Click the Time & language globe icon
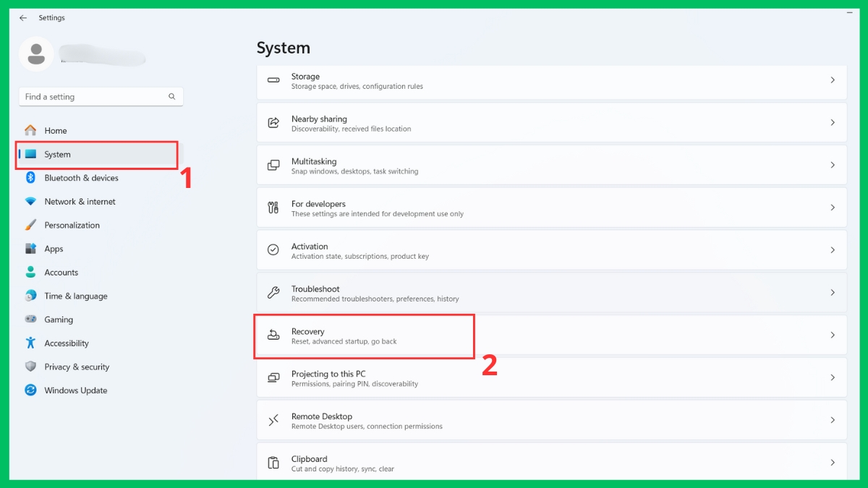Image resolution: width=868 pixels, height=488 pixels. tap(30, 296)
